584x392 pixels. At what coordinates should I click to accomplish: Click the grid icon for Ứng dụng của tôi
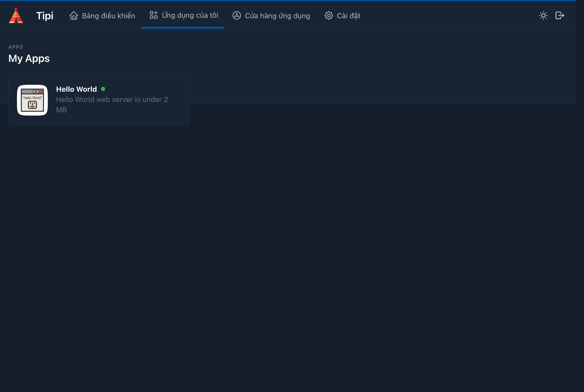tap(153, 15)
